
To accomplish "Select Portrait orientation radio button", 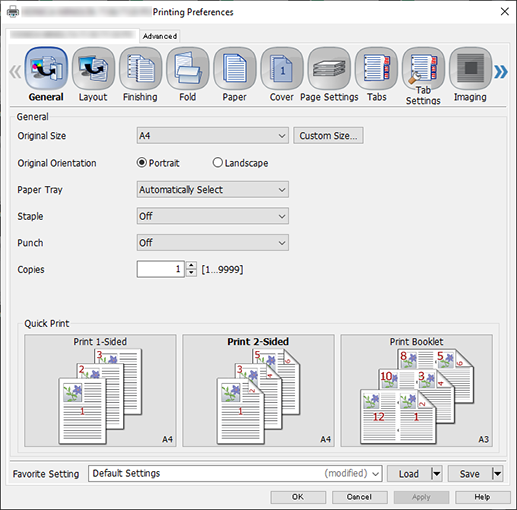I will point(142,163).
